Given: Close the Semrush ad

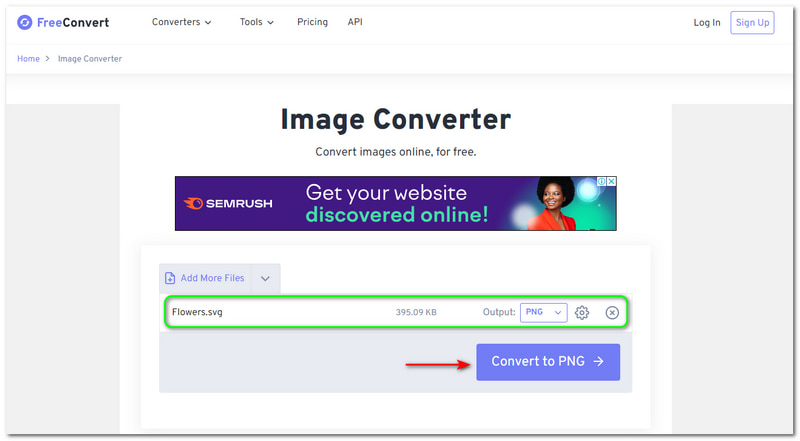Looking at the screenshot, I should [611, 181].
